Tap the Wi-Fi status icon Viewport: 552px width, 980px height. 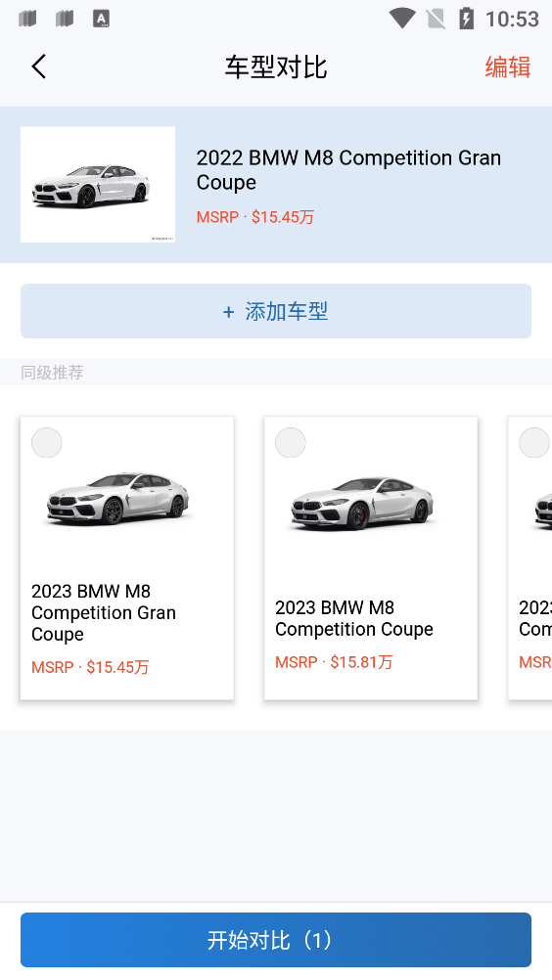402,19
